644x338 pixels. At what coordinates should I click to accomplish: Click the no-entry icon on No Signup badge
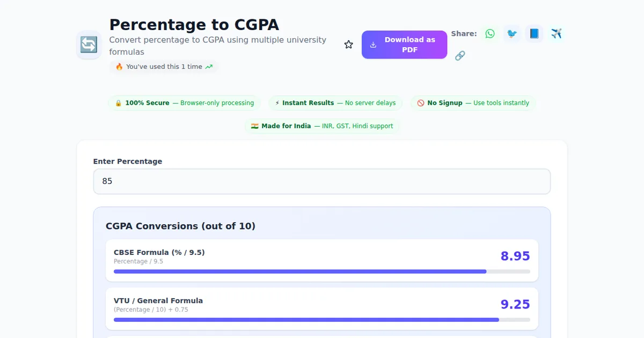coord(420,102)
